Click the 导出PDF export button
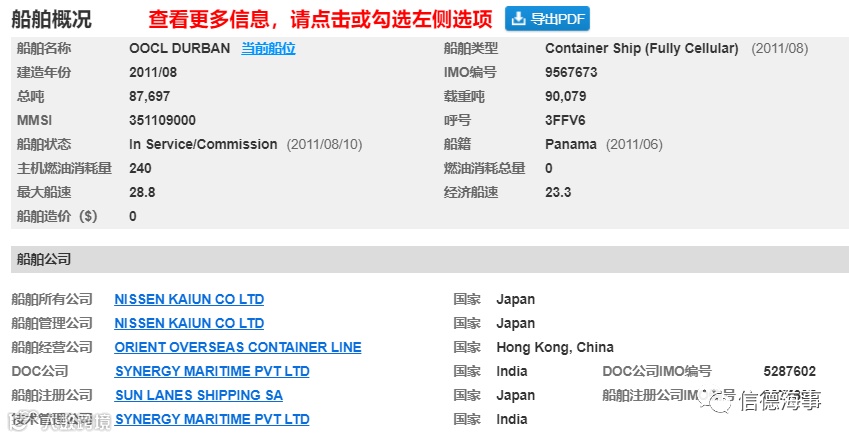Viewport: 849px width, 438px height. pyautogui.click(x=547, y=19)
